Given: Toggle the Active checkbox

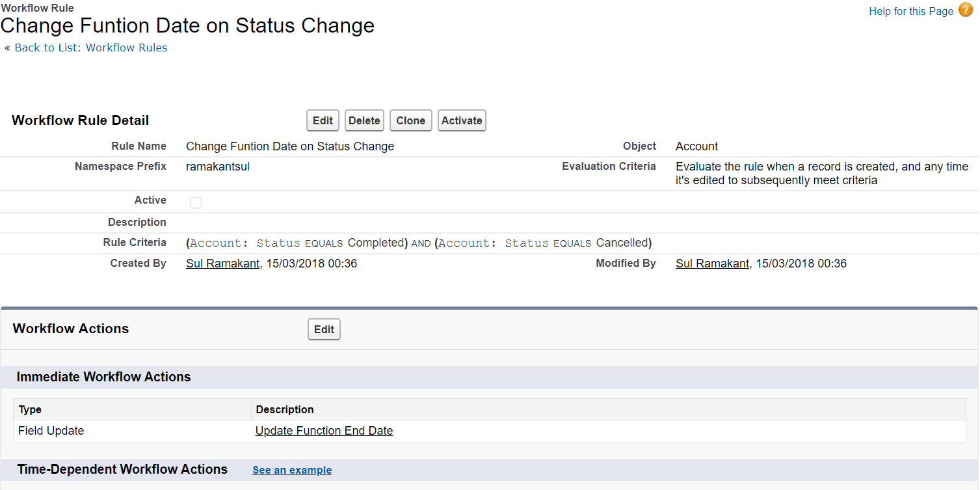Looking at the screenshot, I should 196,202.
